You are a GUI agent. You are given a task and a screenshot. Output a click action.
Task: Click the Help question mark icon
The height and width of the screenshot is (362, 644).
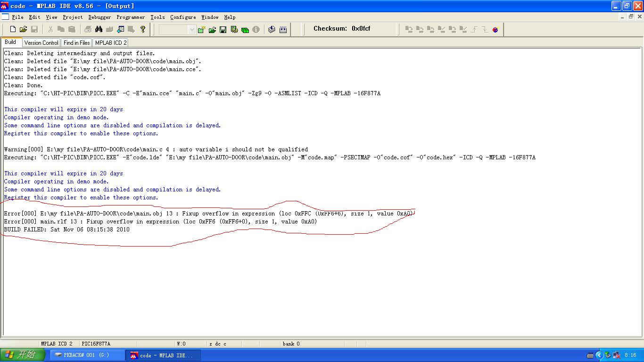(x=143, y=29)
